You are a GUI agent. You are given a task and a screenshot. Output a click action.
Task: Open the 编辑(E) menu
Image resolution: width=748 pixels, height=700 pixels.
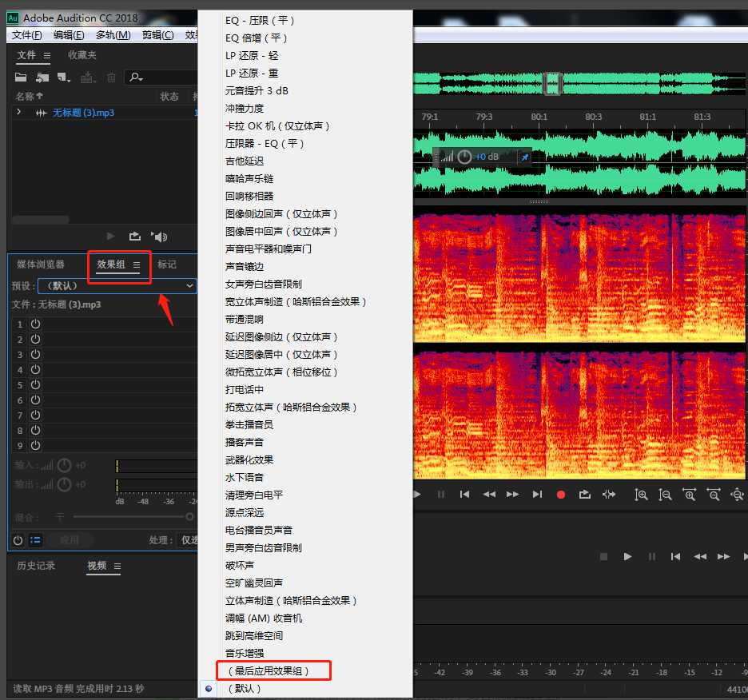click(69, 35)
